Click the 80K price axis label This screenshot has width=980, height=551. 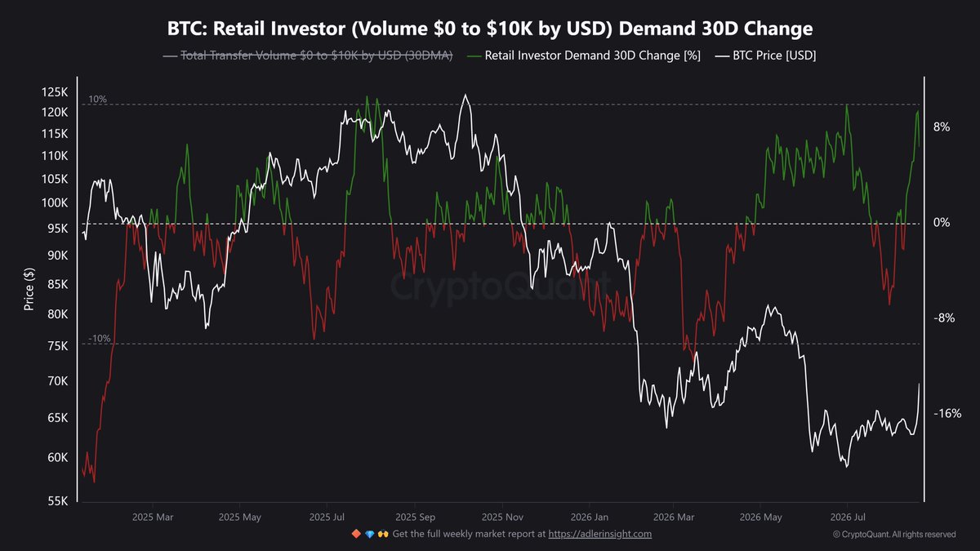point(58,313)
